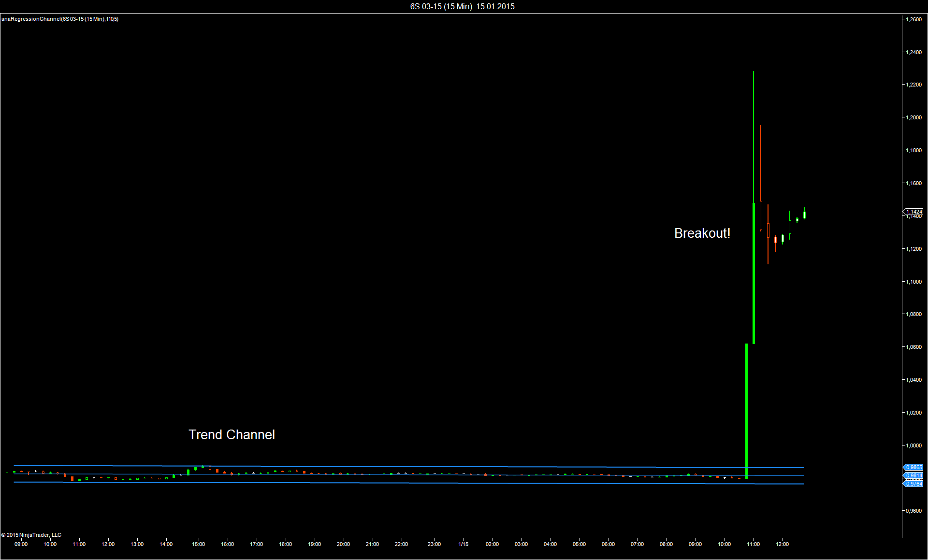The height and width of the screenshot is (560, 928).
Task: Click the 1,1000 price axis label
Action: [913, 282]
